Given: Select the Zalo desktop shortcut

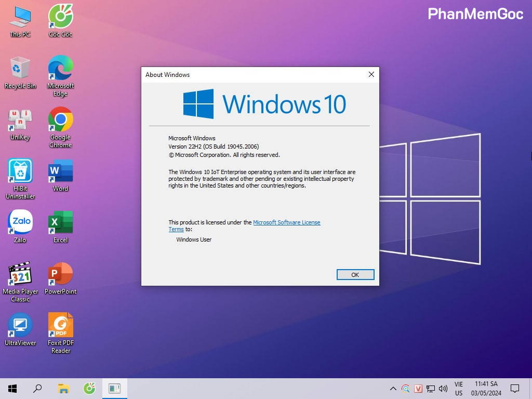Looking at the screenshot, I should (x=20, y=223).
